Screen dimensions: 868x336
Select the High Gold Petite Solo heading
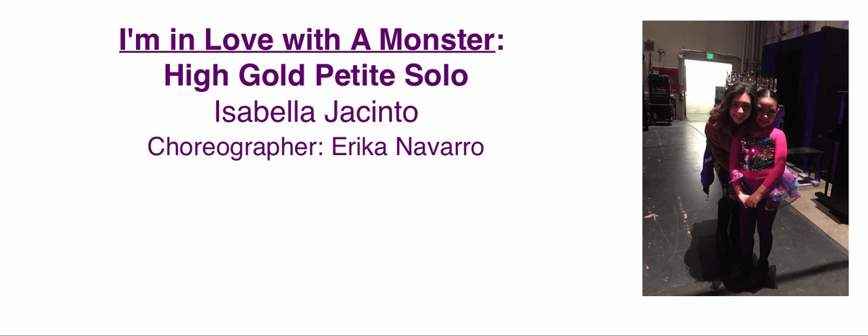tap(316, 76)
